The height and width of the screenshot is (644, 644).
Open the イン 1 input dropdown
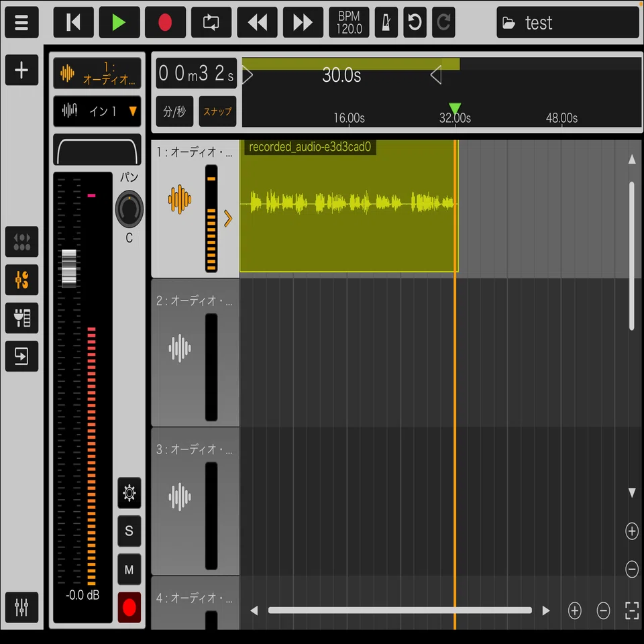click(97, 111)
